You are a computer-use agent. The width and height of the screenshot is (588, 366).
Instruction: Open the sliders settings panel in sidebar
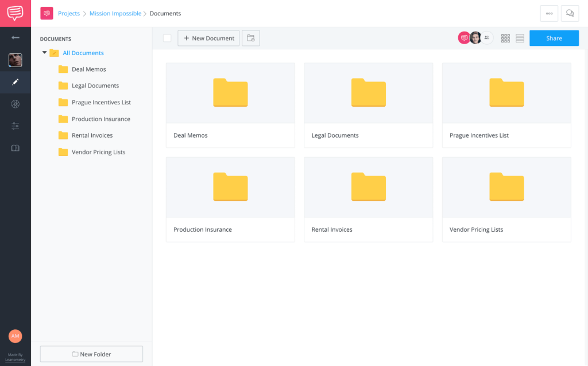pos(15,126)
